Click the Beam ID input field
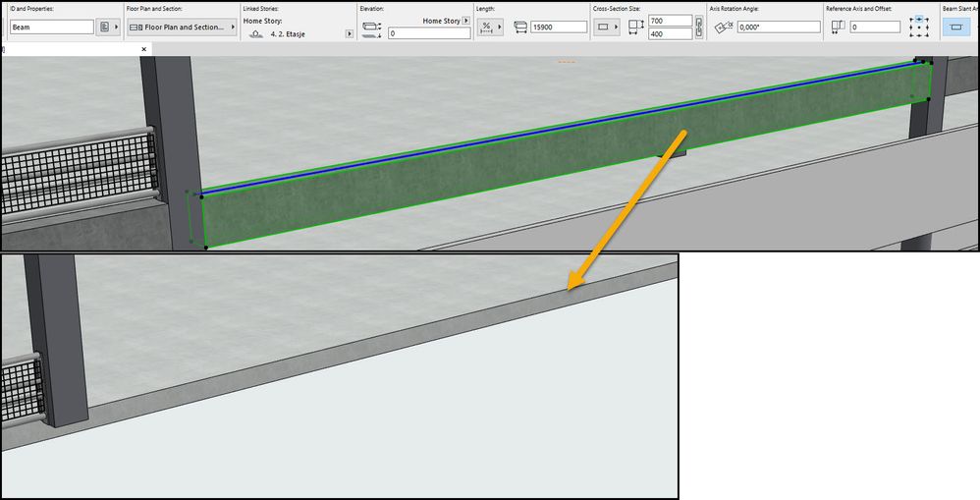Viewport: 980px width, 500px height. click(x=51, y=27)
